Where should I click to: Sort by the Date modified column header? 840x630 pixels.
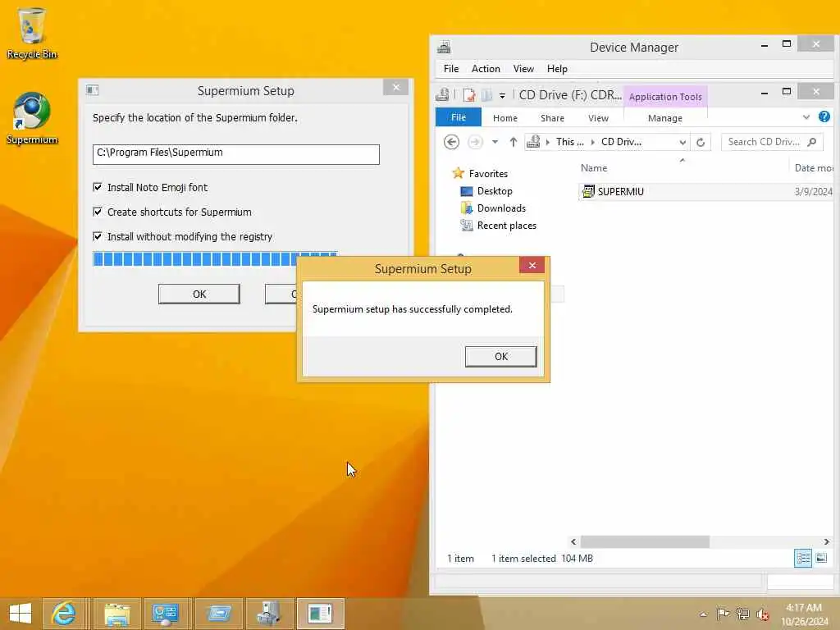pos(813,167)
